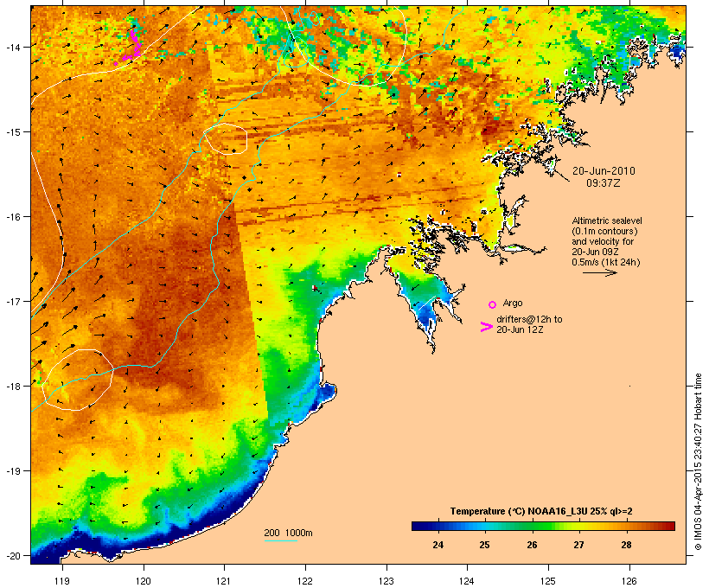
Task: Click the vertical IMOS copyright timestamp text
Action: coord(698,462)
